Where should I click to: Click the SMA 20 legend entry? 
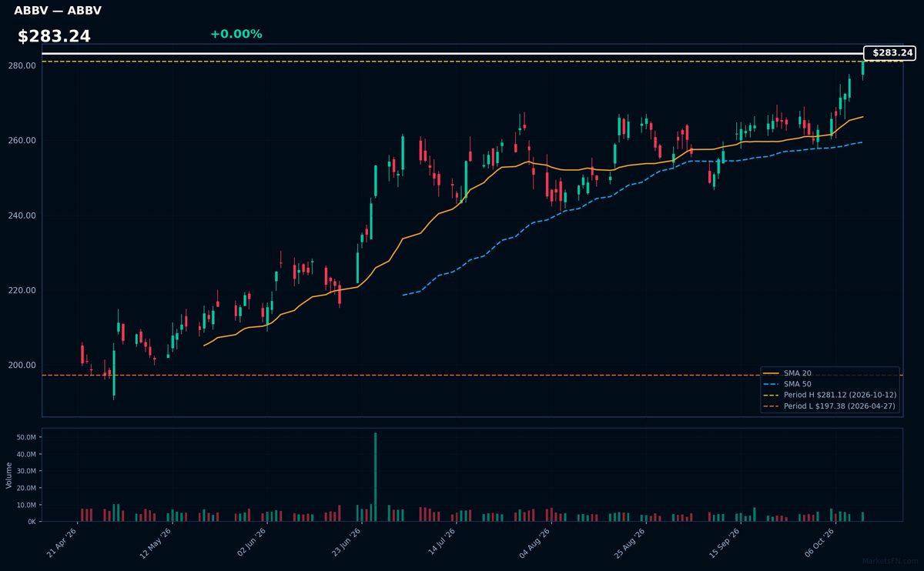[795, 373]
